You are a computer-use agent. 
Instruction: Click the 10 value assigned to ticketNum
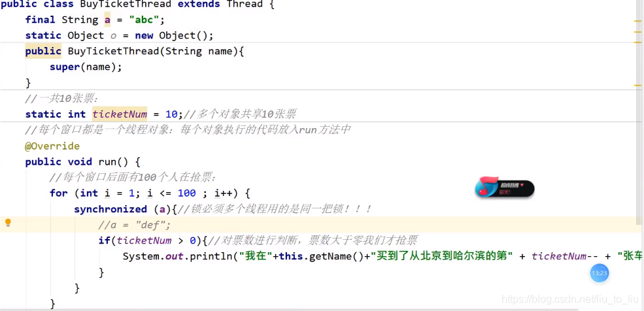coord(171,114)
